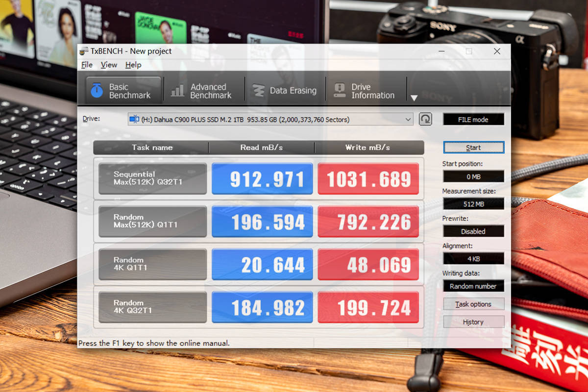Expand the toolbar overflow arrow
Image resolution: width=588 pixels, height=392 pixels.
point(414,98)
